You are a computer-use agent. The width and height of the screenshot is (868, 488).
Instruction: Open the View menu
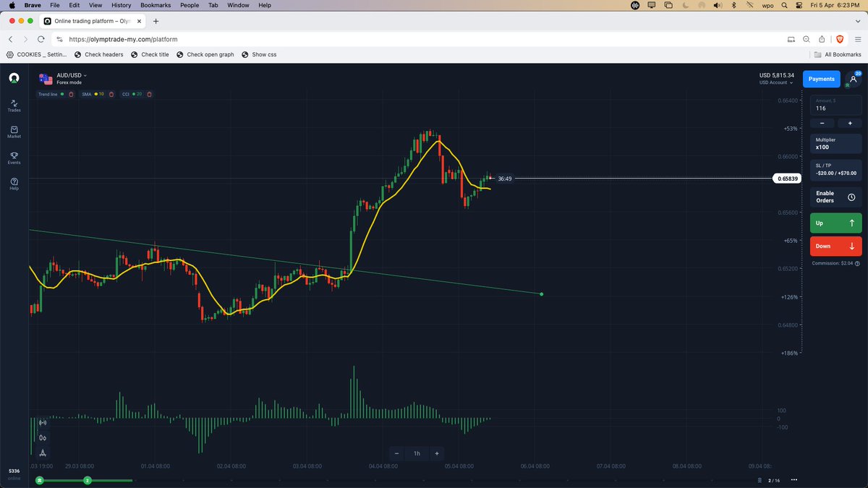click(96, 5)
